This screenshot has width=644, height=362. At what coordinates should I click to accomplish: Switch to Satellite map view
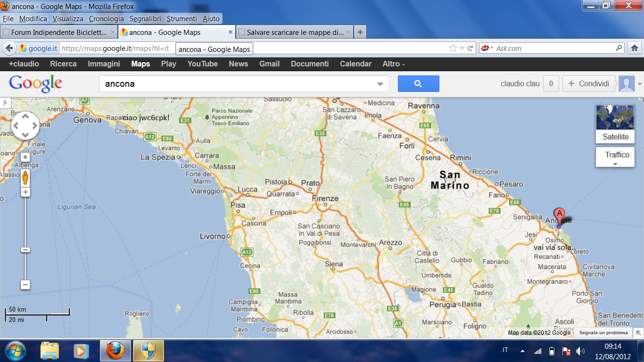click(615, 124)
